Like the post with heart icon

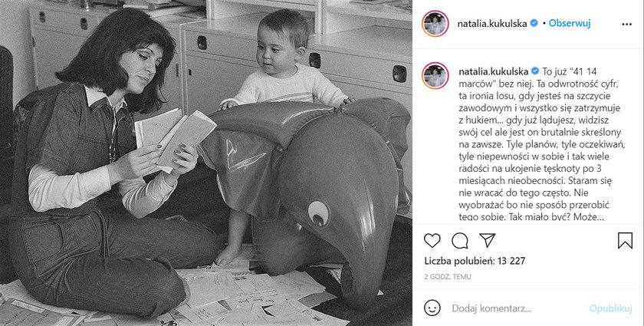pyautogui.click(x=432, y=241)
